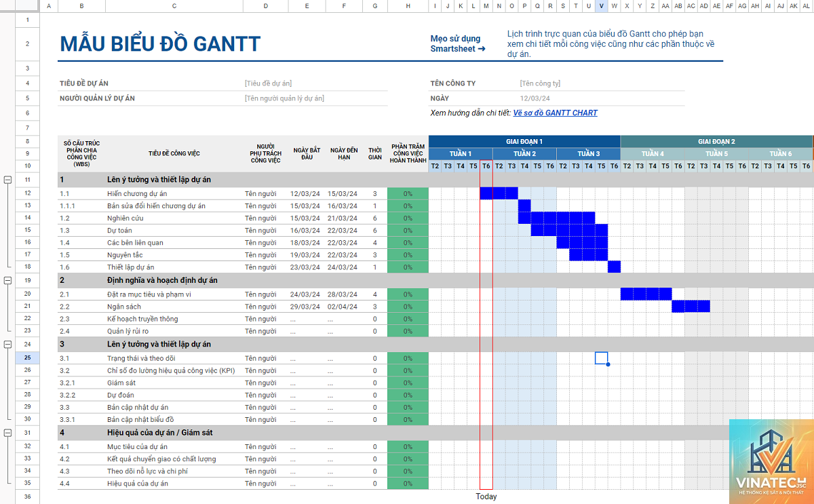Select the Giám sát task cell
Viewport: 814px width, 504px height.
point(174,383)
